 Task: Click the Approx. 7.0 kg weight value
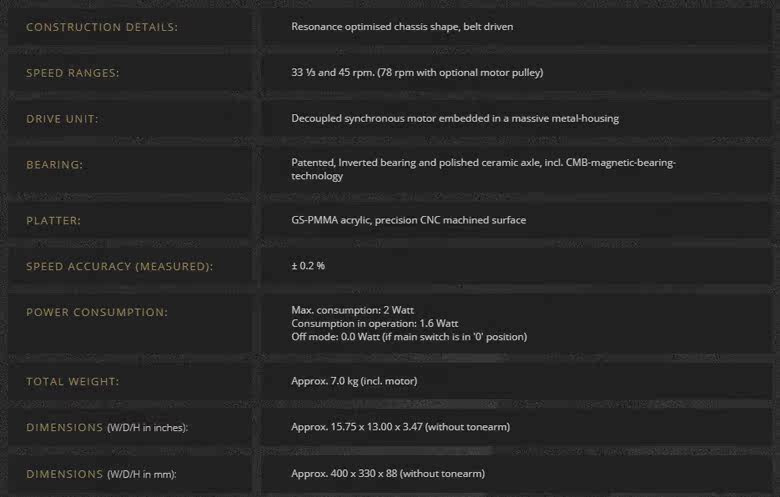click(x=354, y=381)
